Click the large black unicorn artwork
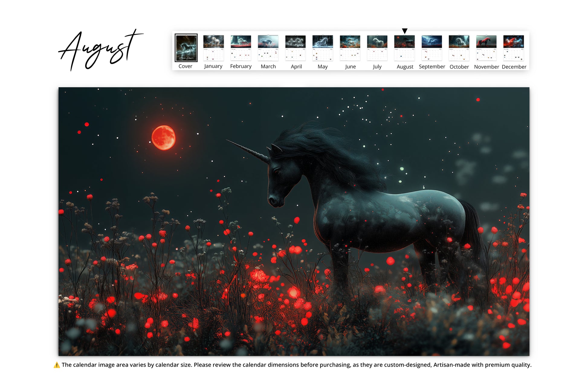 (x=294, y=222)
